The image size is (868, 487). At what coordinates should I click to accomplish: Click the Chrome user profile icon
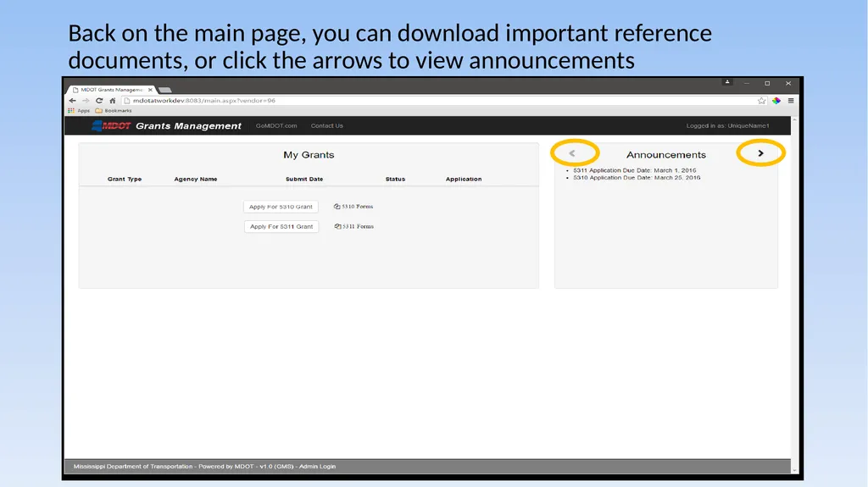point(727,82)
